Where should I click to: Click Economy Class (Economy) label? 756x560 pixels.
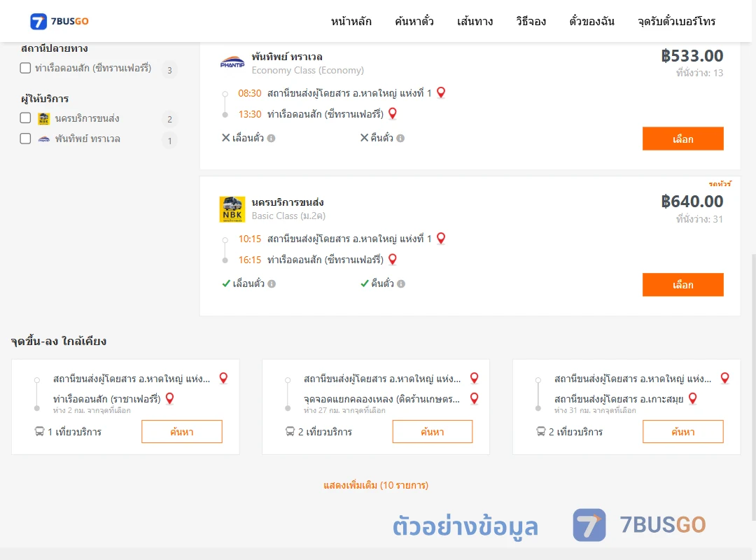[307, 71]
